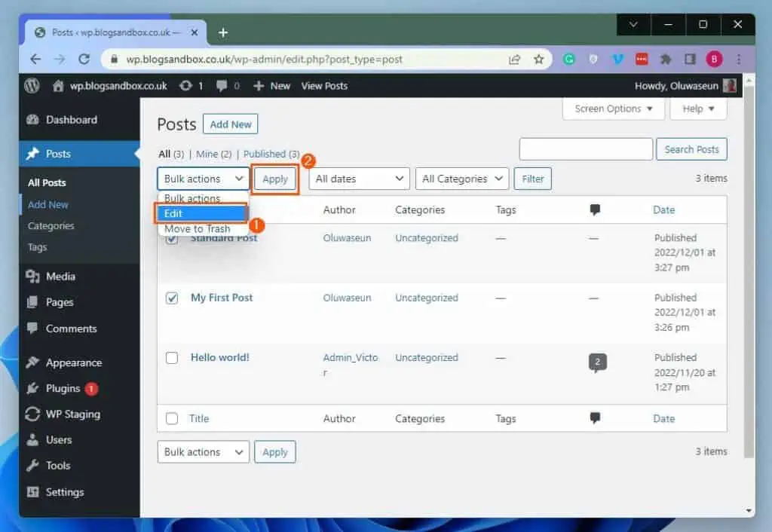Uncheck the My First Post checkbox

pos(172,298)
